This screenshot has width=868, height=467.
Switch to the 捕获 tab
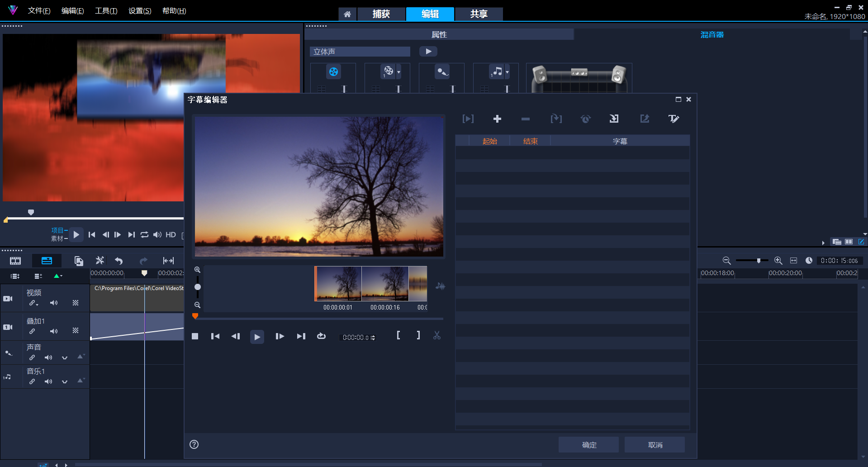[381, 14]
